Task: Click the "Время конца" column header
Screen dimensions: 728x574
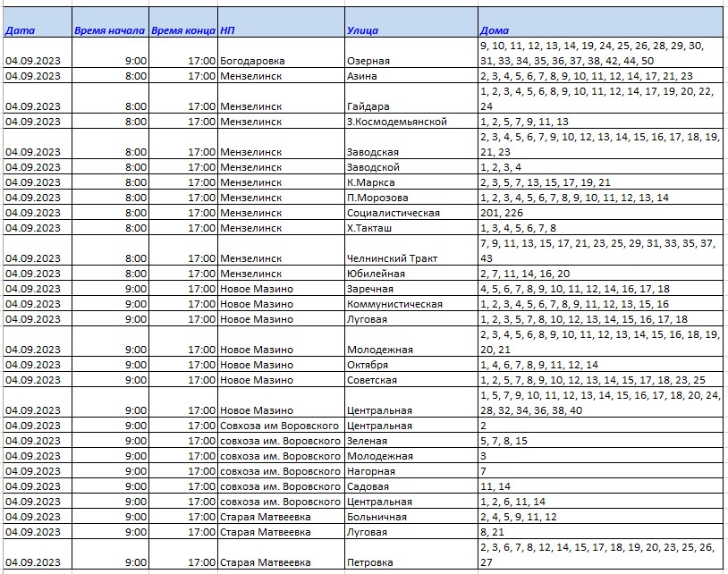Action: pyautogui.click(x=183, y=30)
